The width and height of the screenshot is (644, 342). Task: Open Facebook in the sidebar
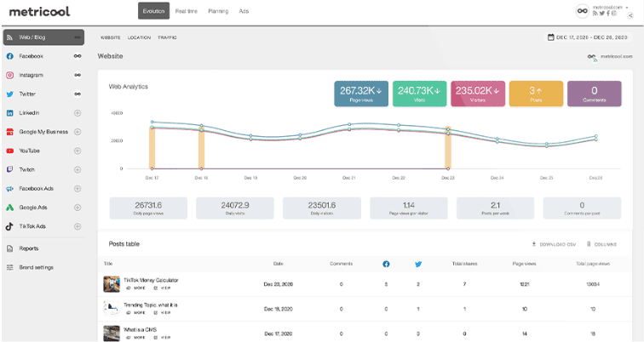pyautogui.click(x=31, y=56)
